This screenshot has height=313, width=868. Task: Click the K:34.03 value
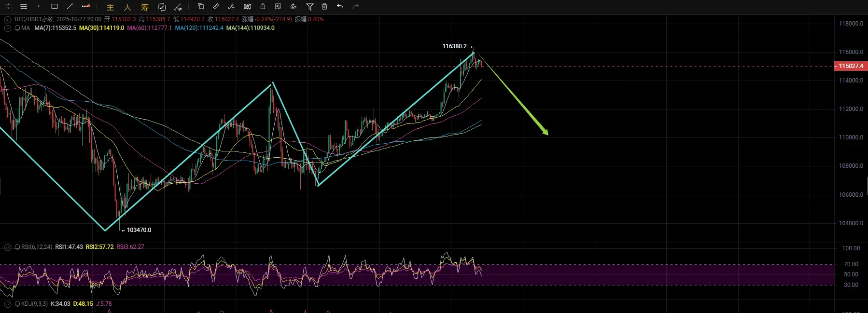coord(60,304)
